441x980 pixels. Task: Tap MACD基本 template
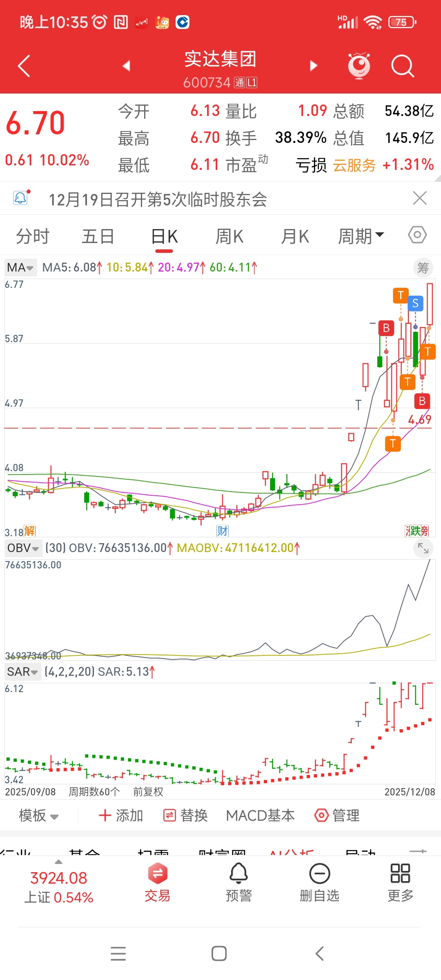(x=260, y=815)
